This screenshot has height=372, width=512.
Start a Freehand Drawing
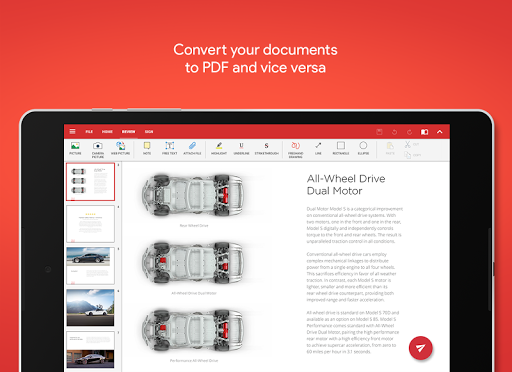pyautogui.click(x=296, y=149)
